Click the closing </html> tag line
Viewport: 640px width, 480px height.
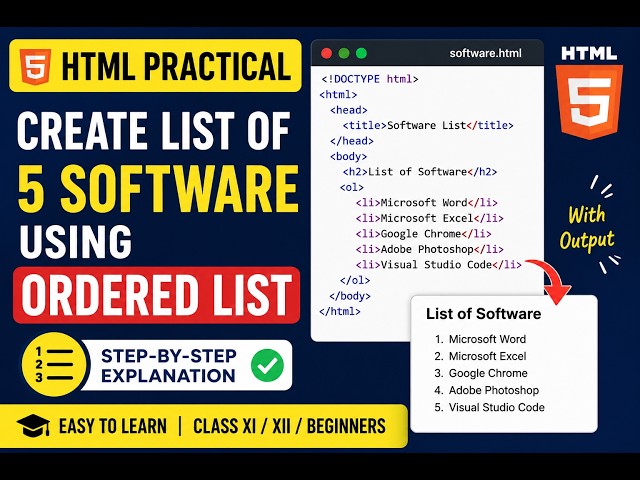pos(340,311)
